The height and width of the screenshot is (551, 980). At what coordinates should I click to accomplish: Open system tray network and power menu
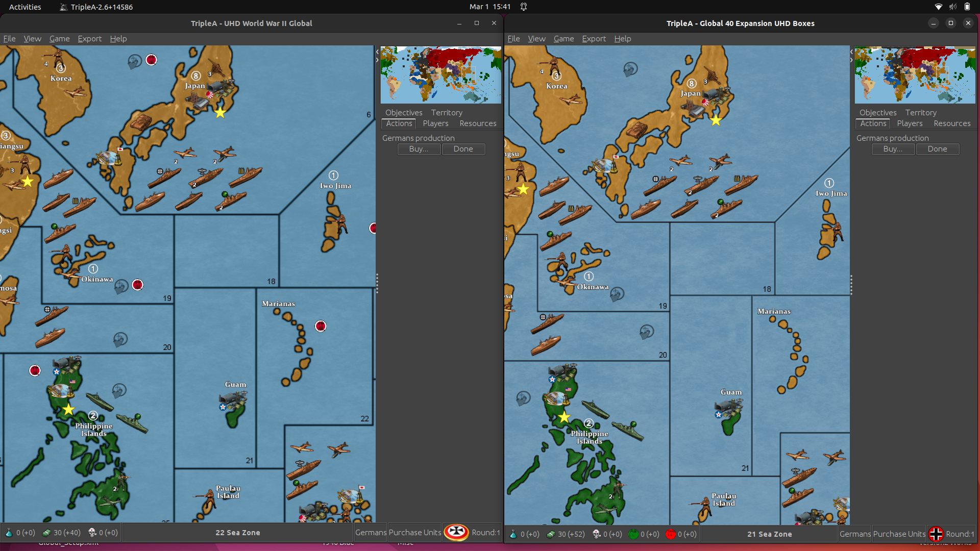(x=952, y=7)
